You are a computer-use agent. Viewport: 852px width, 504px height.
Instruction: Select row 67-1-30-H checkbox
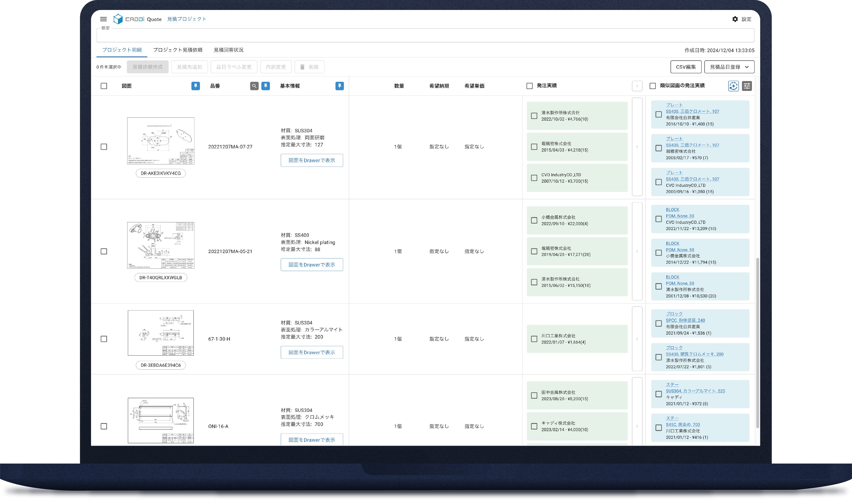pos(104,339)
